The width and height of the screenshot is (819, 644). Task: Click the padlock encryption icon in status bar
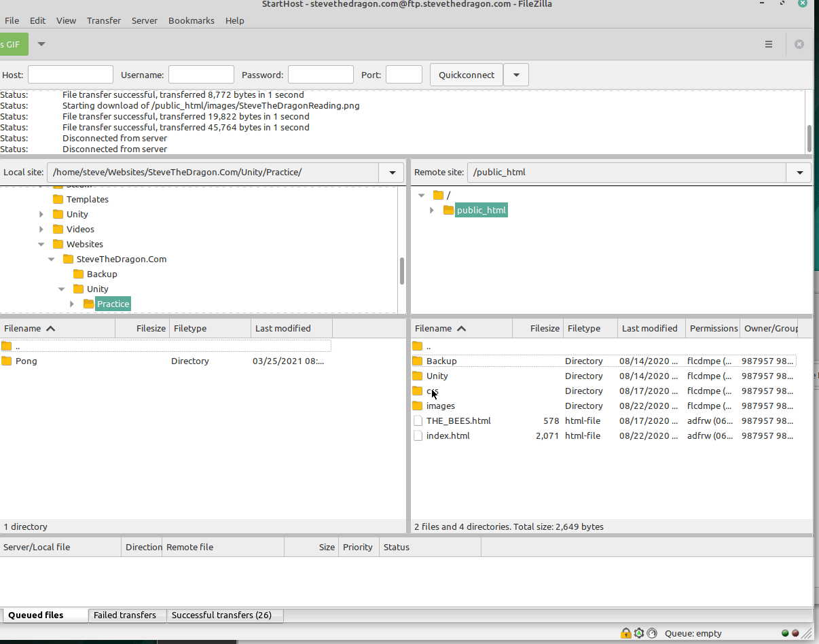click(x=625, y=633)
